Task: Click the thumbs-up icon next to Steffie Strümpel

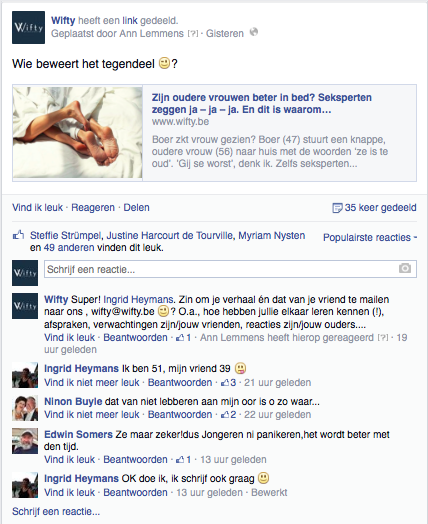Action: click(x=18, y=235)
